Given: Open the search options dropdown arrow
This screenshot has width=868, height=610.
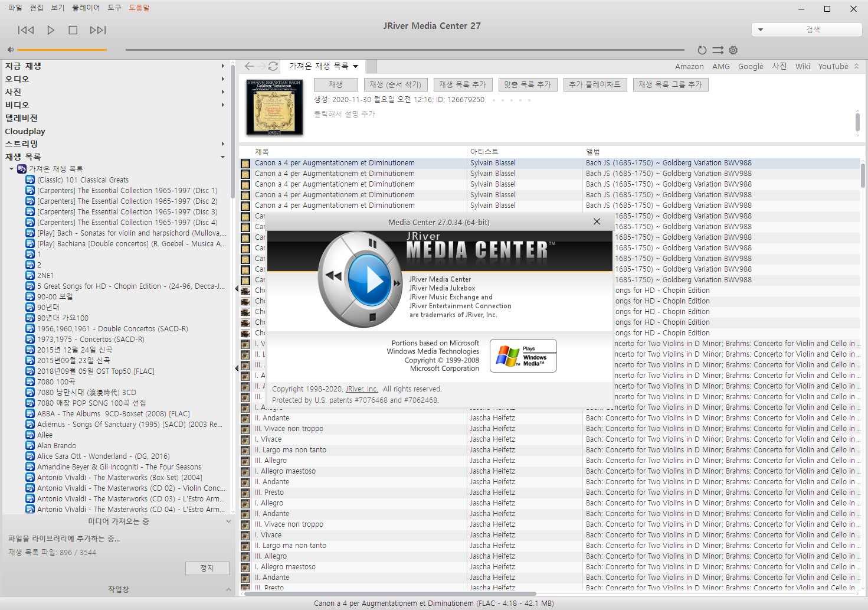Looking at the screenshot, I should coord(761,30).
